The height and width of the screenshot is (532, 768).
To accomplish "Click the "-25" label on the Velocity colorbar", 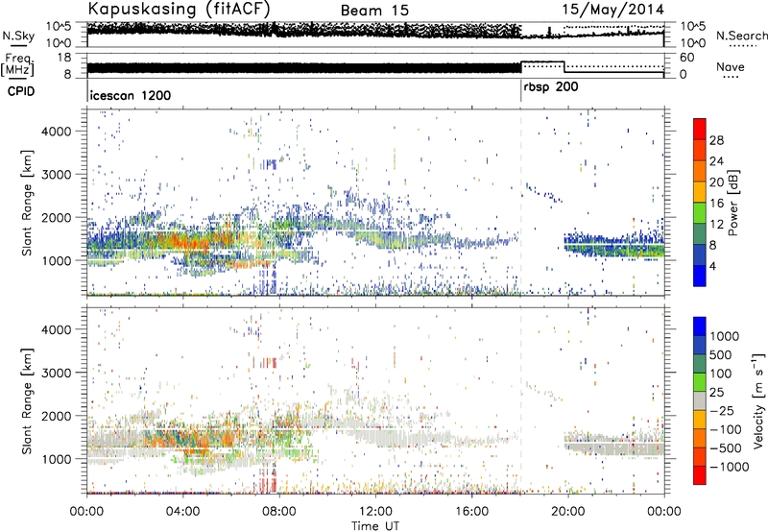I will (x=722, y=410).
